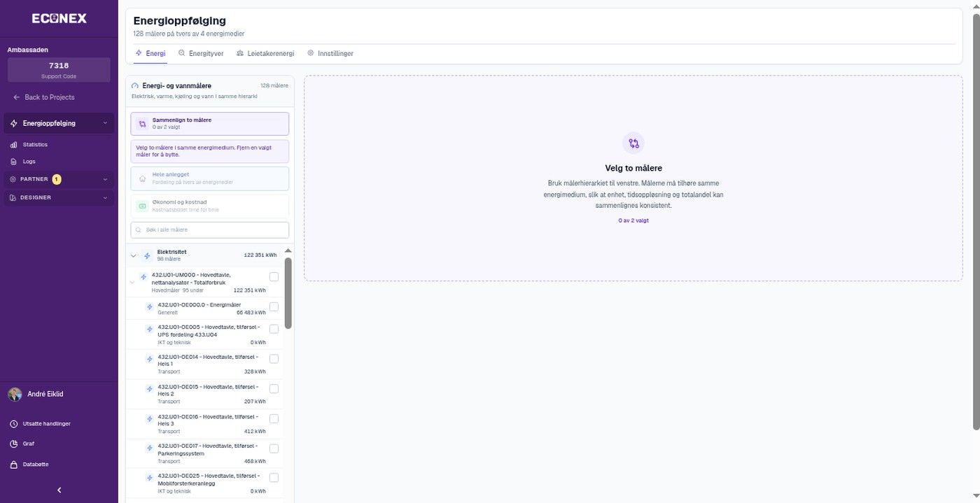Screen dimensions: 980x503
Task: Click the Utsatte handlinger clock icon
Action: pyautogui.click(x=13, y=424)
